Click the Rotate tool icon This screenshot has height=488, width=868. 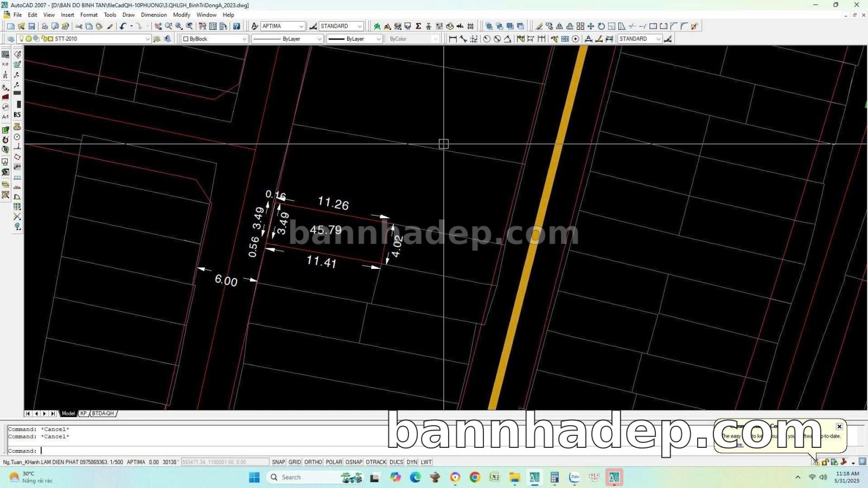[601, 26]
